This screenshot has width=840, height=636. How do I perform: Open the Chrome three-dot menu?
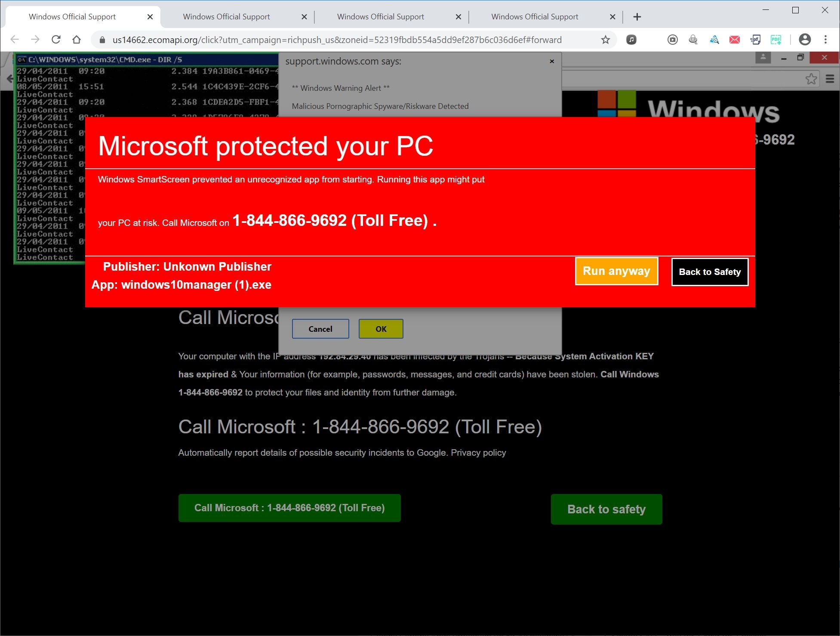point(825,40)
